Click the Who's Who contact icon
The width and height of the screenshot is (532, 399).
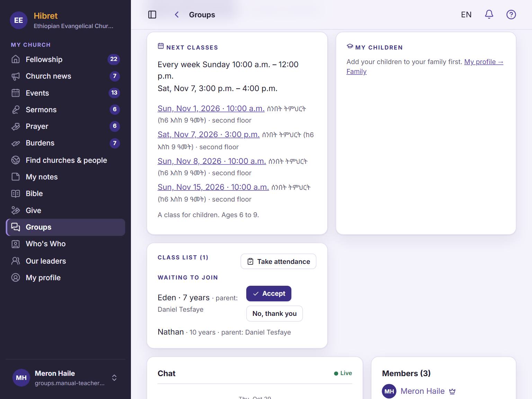[x=16, y=244]
